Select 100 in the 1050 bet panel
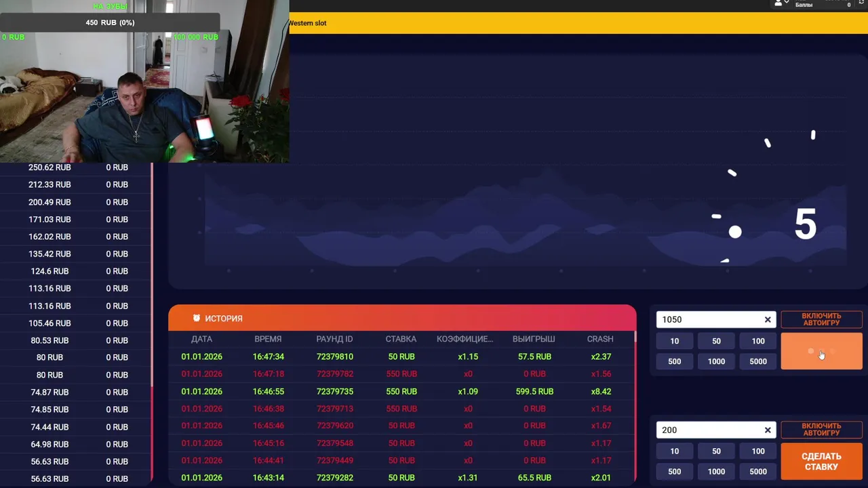 coord(758,341)
